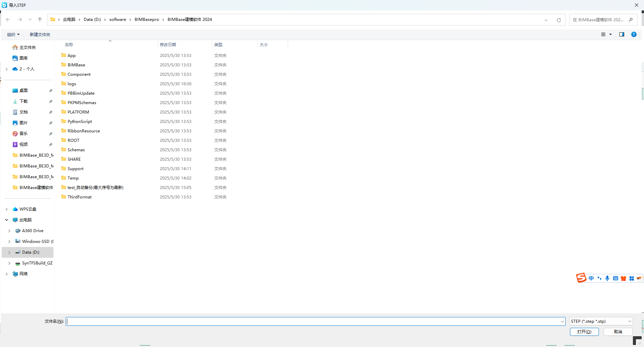Open the address bar history dropdown
Image resolution: width=644 pixels, height=347 pixels.
(x=546, y=20)
